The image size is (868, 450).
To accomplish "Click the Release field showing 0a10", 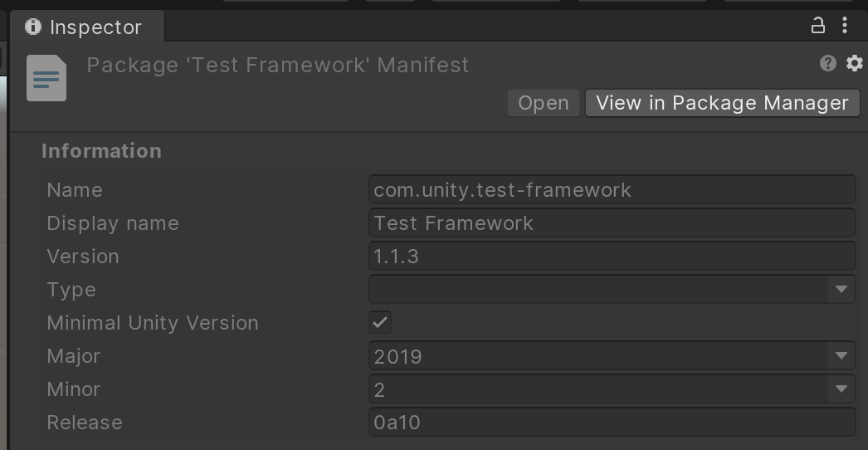I will pyautogui.click(x=612, y=423).
